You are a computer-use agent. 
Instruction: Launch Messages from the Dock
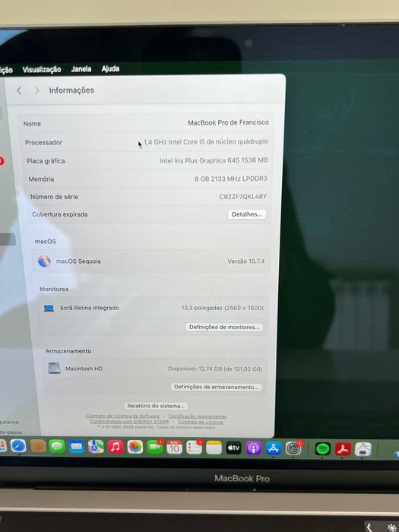click(57, 446)
